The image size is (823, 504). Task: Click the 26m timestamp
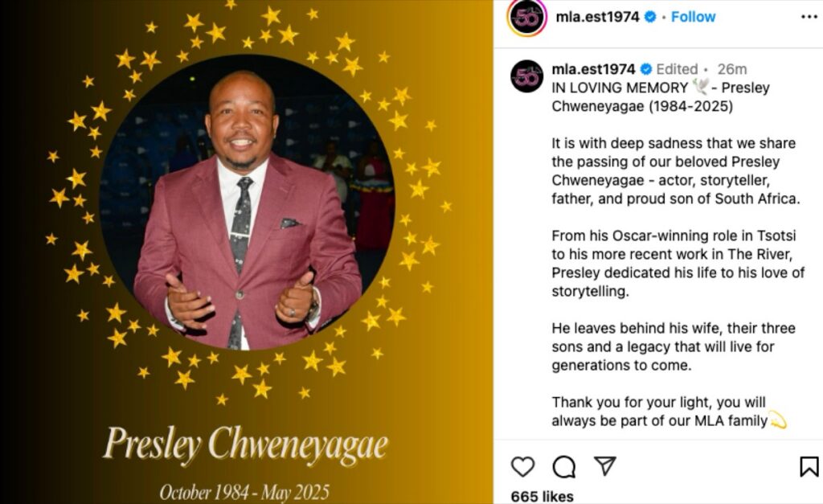(731, 69)
